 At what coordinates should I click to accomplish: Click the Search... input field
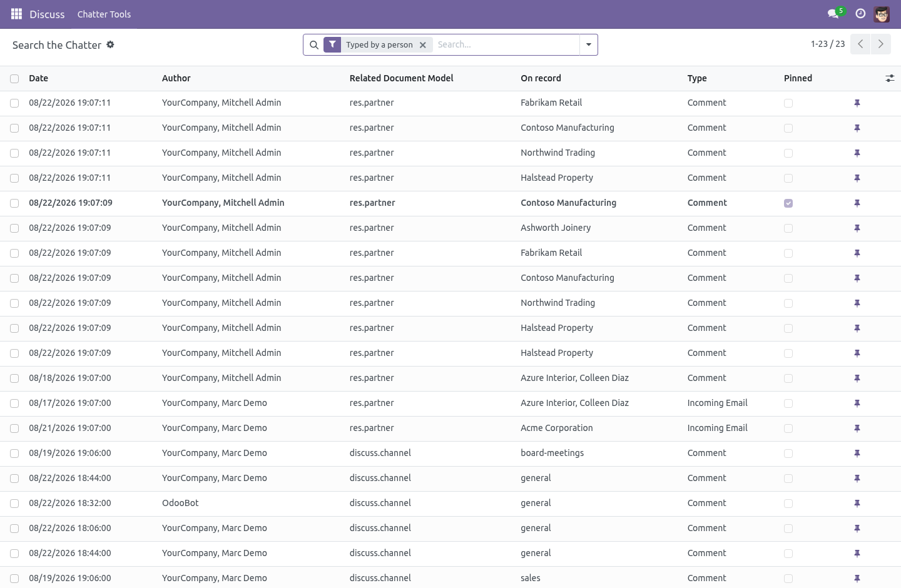(506, 44)
